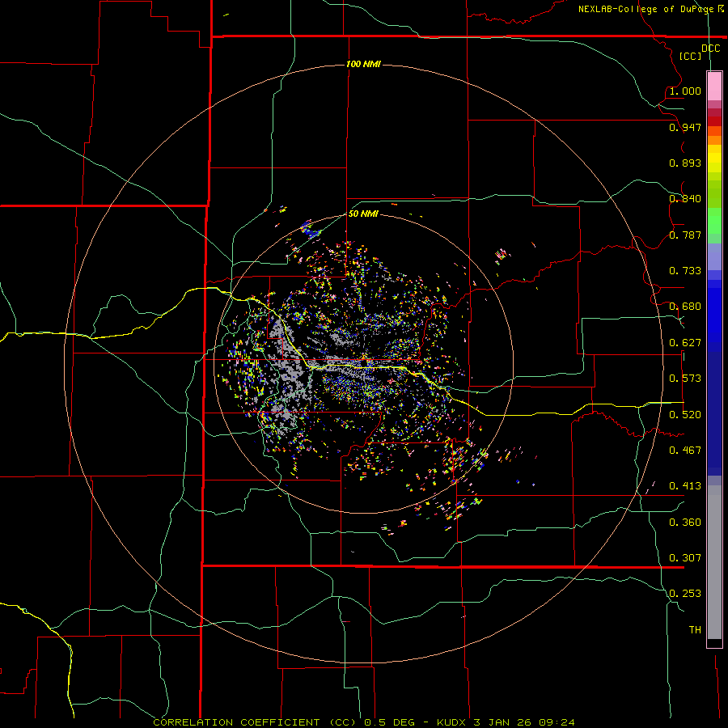
Task: Pick the bright green segment of the color bar
Action: (x=714, y=221)
